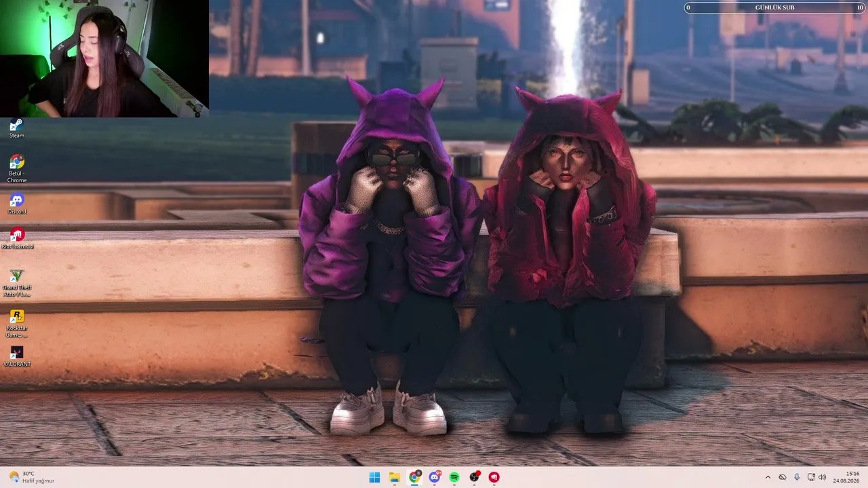Select the Riot İstemcisi desktop shortcut
The height and width of the screenshot is (488, 868).
17,239
